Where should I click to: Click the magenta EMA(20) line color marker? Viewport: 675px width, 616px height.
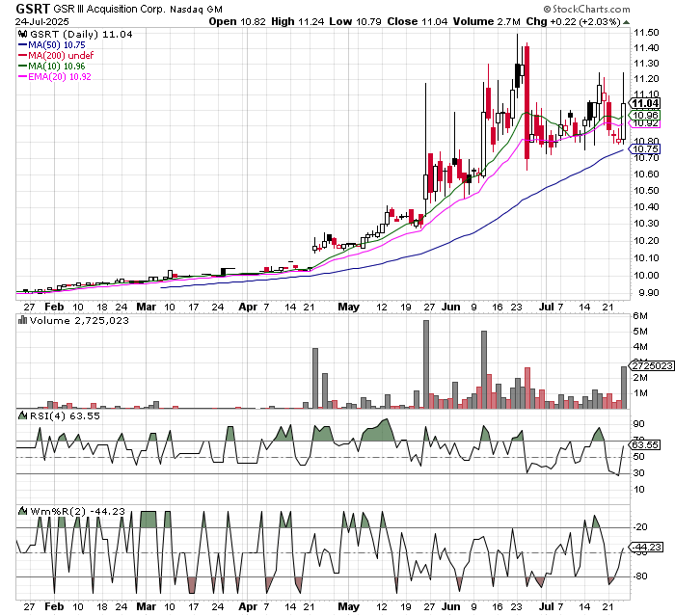(22, 77)
